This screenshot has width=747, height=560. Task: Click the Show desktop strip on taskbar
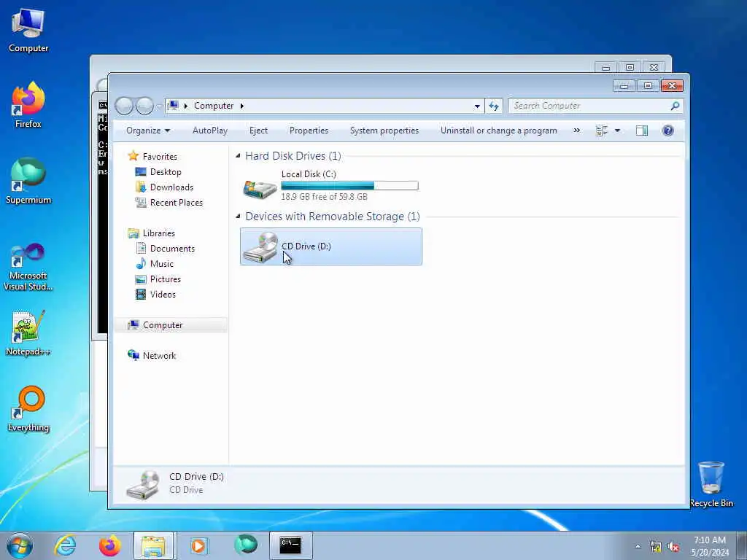[x=742, y=546]
